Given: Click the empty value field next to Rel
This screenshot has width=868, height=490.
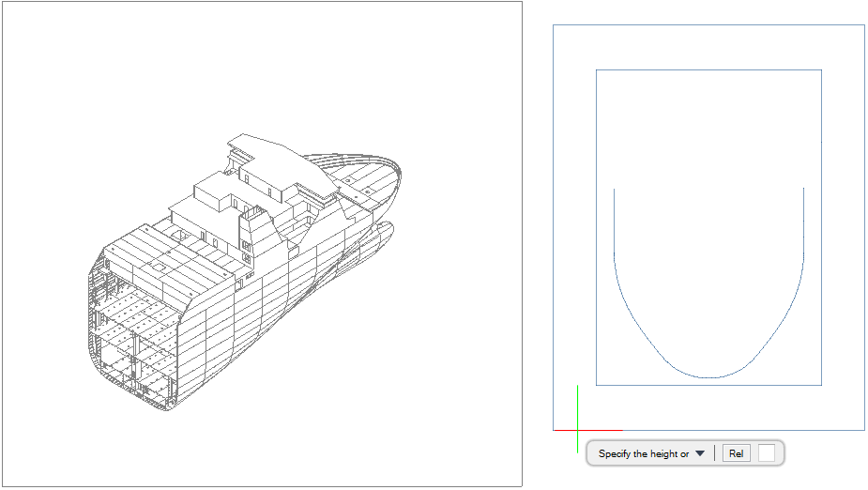Looking at the screenshot, I should [x=767, y=453].
